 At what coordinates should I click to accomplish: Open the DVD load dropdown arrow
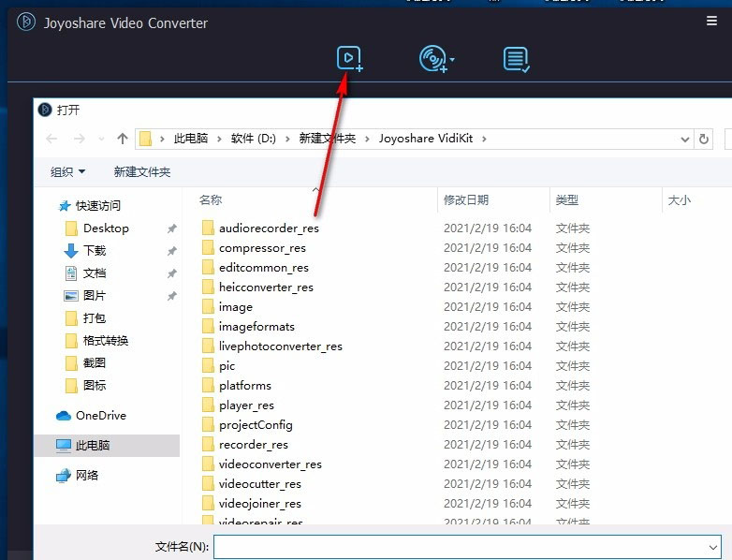click(x=453, y=61)
